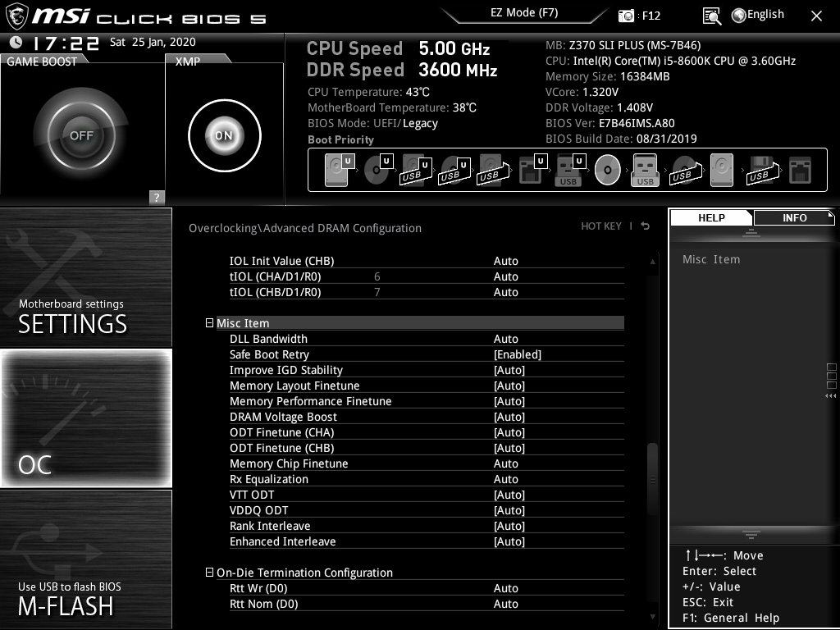Click the Overclocking\Advanced DRAM Configuration breadcrumb

click(x=305, y=228)
